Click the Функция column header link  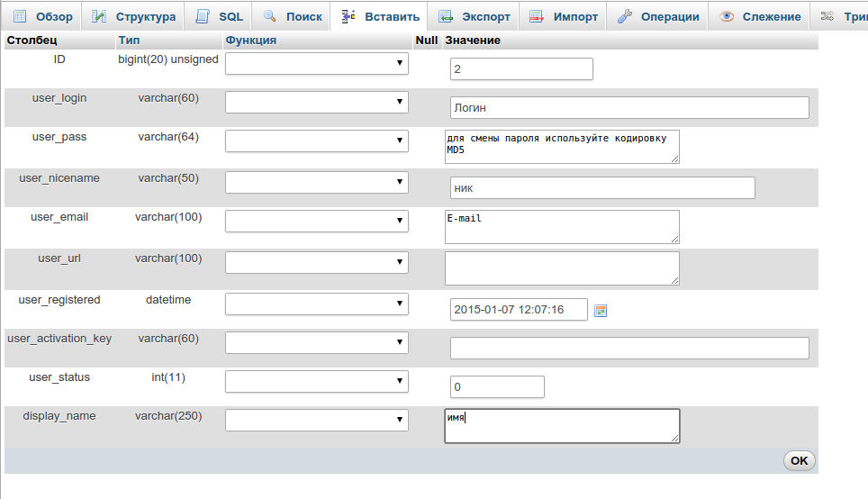click(x=250, y=41)
